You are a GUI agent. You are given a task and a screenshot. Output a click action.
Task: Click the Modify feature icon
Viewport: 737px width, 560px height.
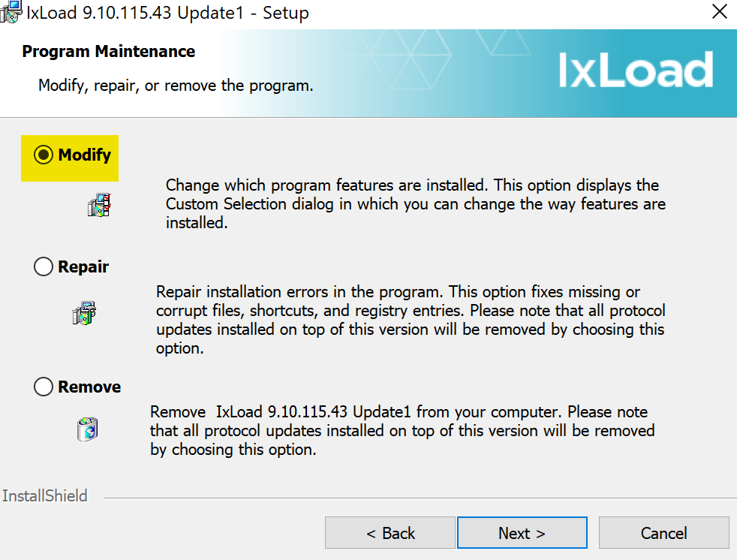point(98,205)
